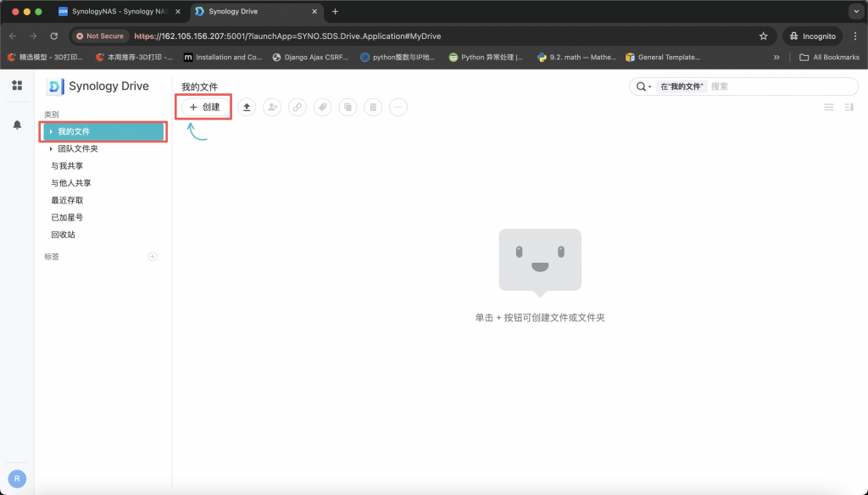This screenshot has height=495, width=868.
Task: Open search scope dropdown next to magnifier
Action: 643,86
